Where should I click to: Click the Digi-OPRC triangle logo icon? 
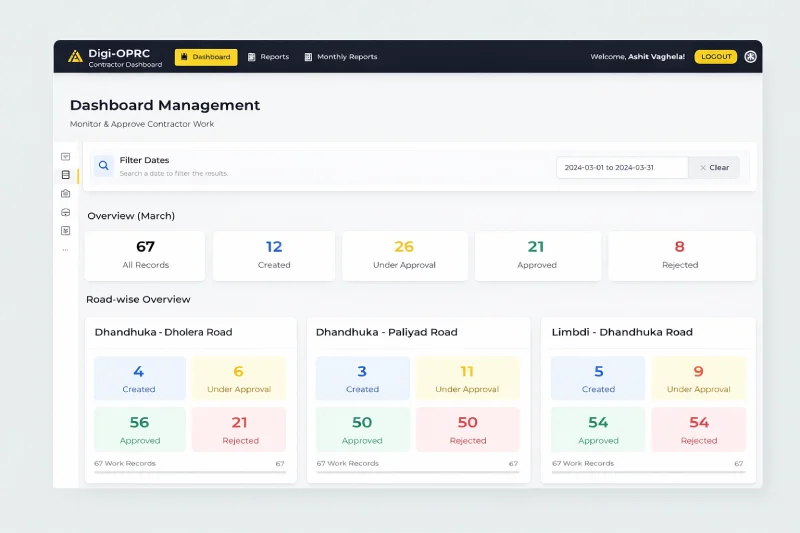tap(75, 57)
